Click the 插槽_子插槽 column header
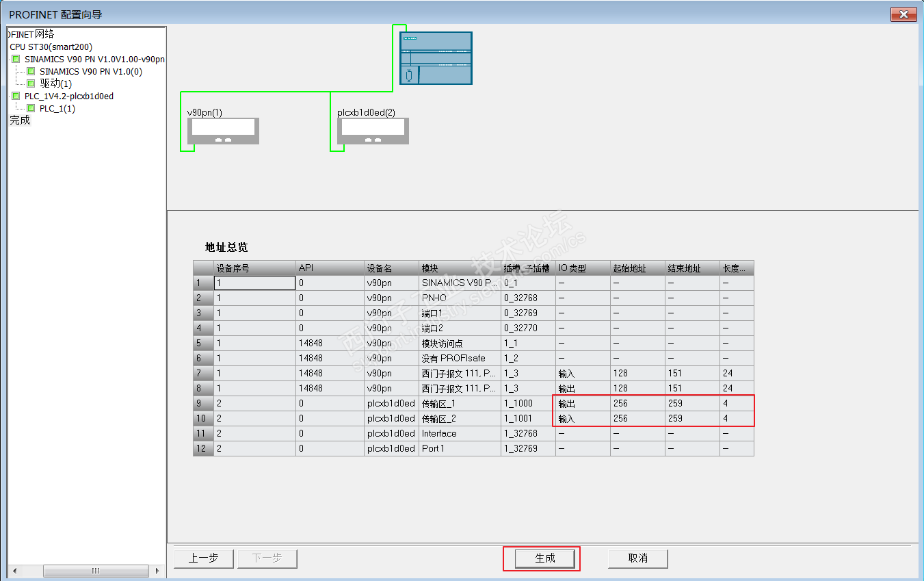 click(x=529, y=268)
